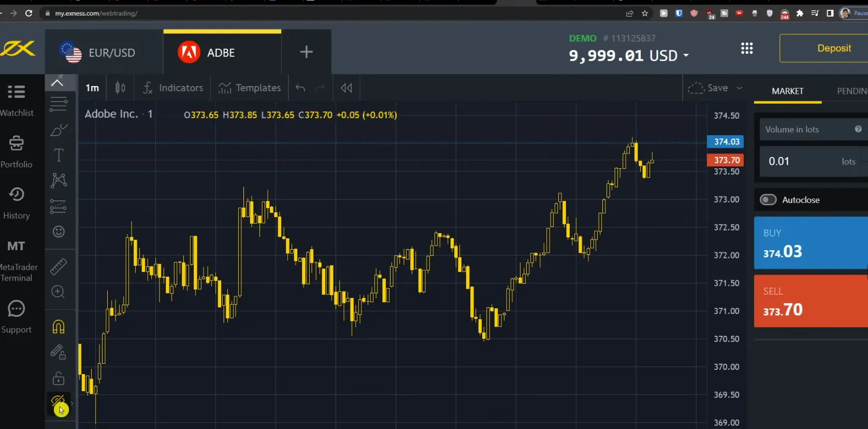Open the candlestick chart type menu
The height and width of the screenshot is (429, 868).
tap(120, 88)
